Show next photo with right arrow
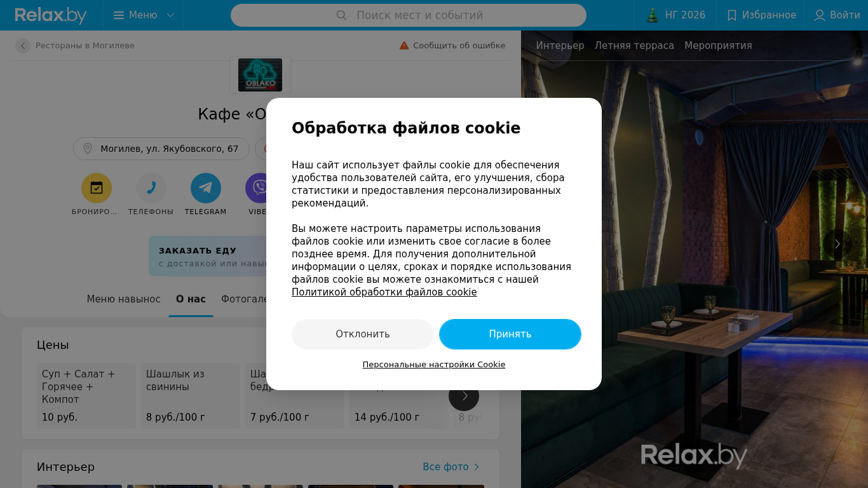The image size is (868, 488). [837, 244]
